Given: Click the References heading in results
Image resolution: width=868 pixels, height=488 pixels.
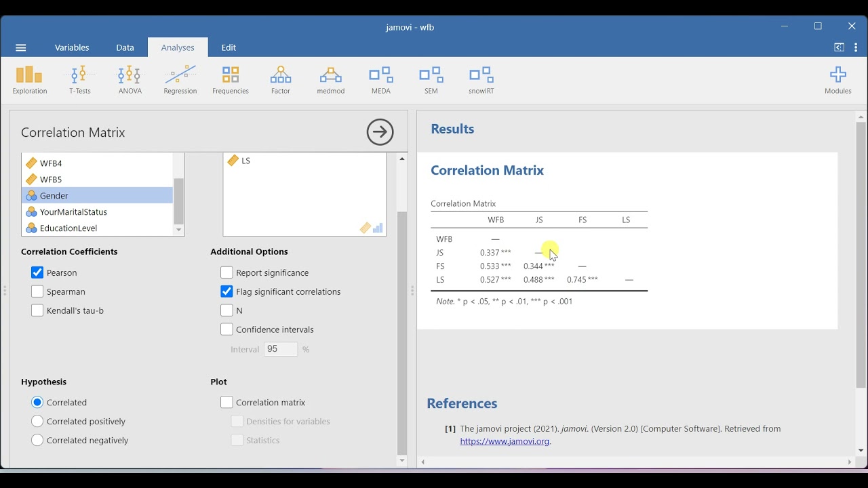Looking at the screenshot, I should click(x=462, y=404).
